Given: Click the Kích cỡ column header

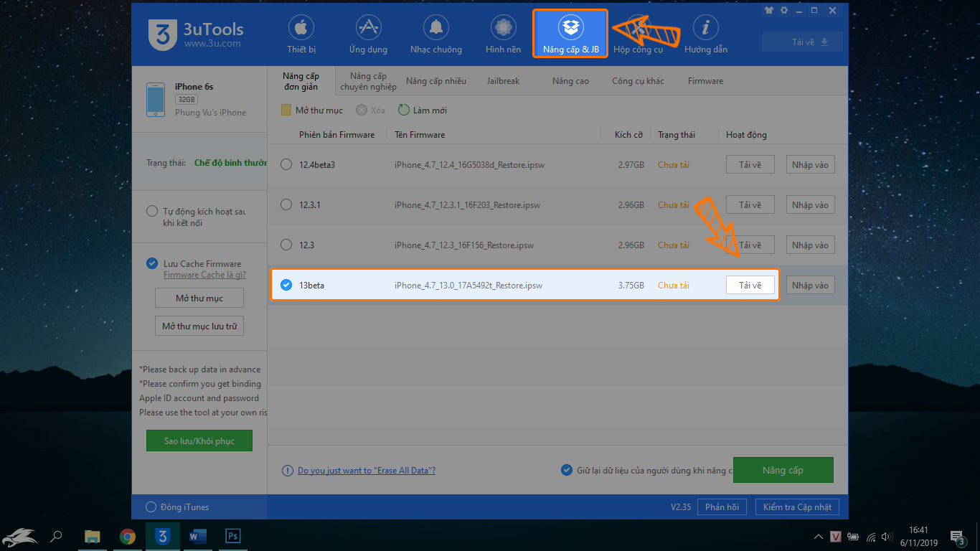Looking at the screenshot, I should tap(628, 135).
